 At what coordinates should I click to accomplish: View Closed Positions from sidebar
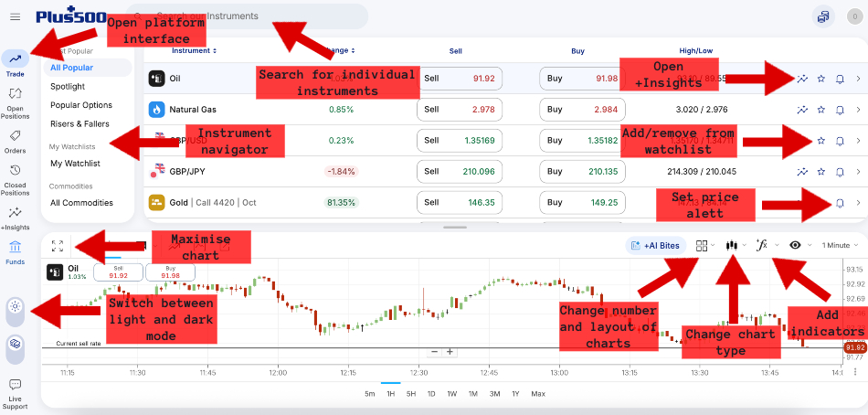[x=16, y=180]
